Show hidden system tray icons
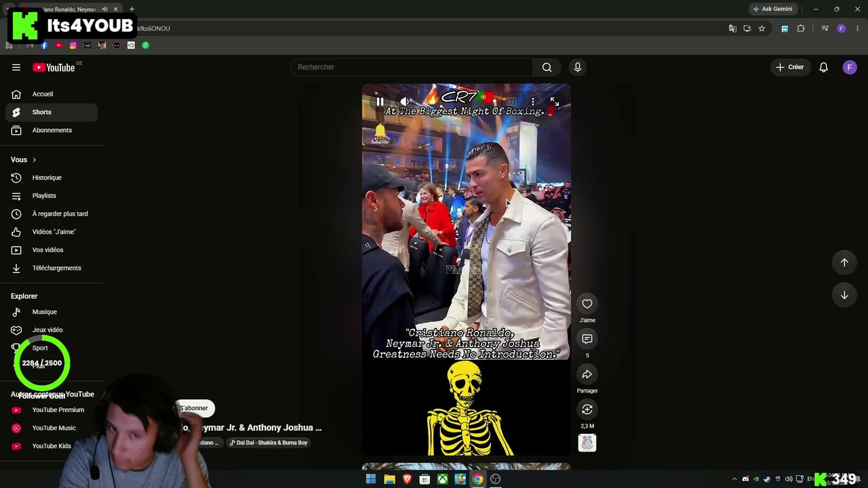Viewport: 868px width, 488px height. pyautogui.click(x=734, y=479)
